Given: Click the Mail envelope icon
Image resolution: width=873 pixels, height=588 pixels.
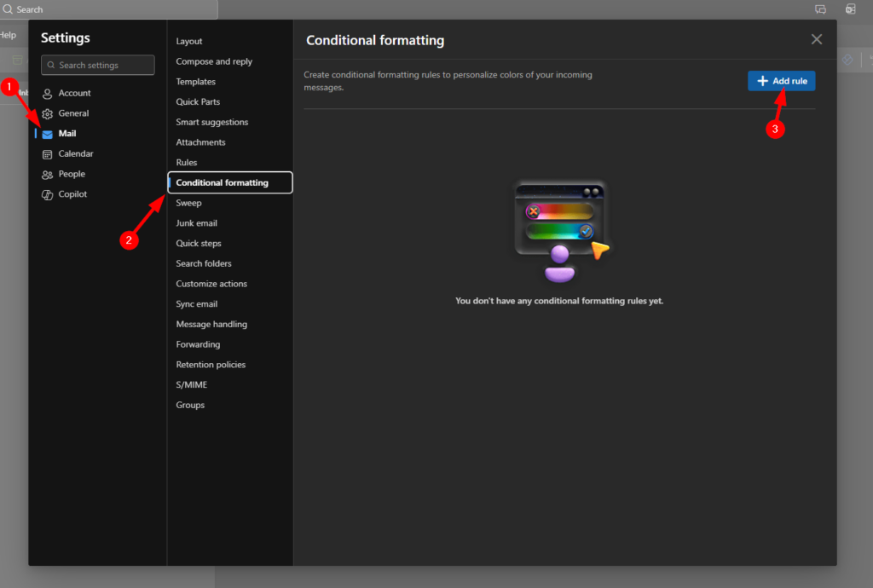Looking at the screenshot, I should tap(48, 135).
